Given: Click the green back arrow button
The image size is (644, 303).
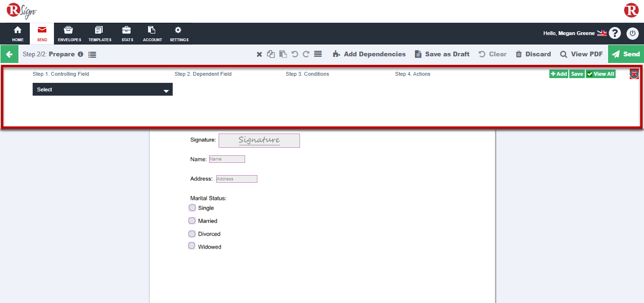Looking at the screenshot, I should pos(9,54).
